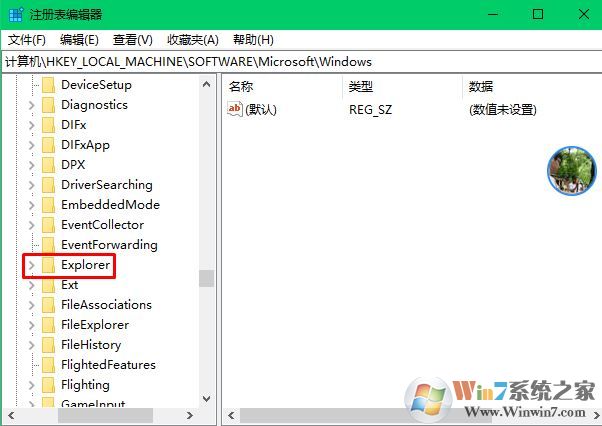Minimize the Registry Editor window
The image size is (602, 426).
pos(493,15)
